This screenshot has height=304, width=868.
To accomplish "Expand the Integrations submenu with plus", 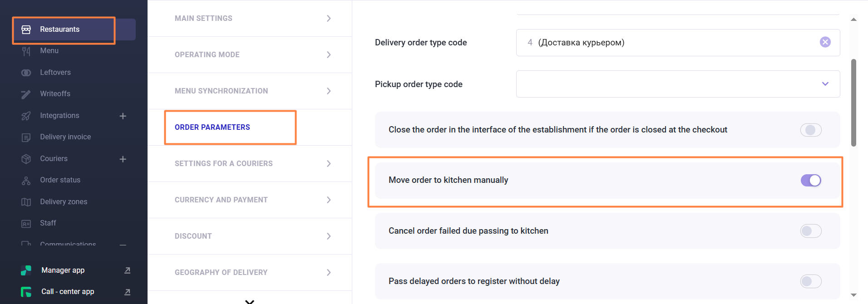I will tap(123, 116).
